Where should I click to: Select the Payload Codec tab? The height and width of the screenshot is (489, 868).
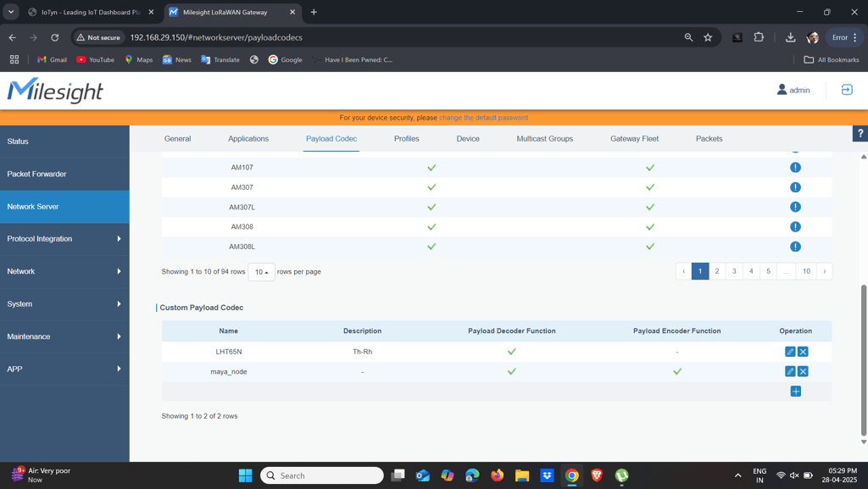click(331, 139)
